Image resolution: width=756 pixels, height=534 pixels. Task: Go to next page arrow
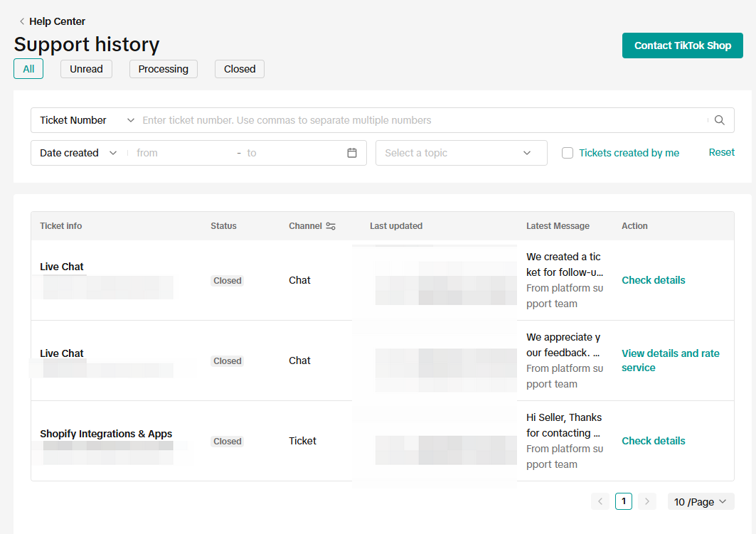(x=646, y=501)
